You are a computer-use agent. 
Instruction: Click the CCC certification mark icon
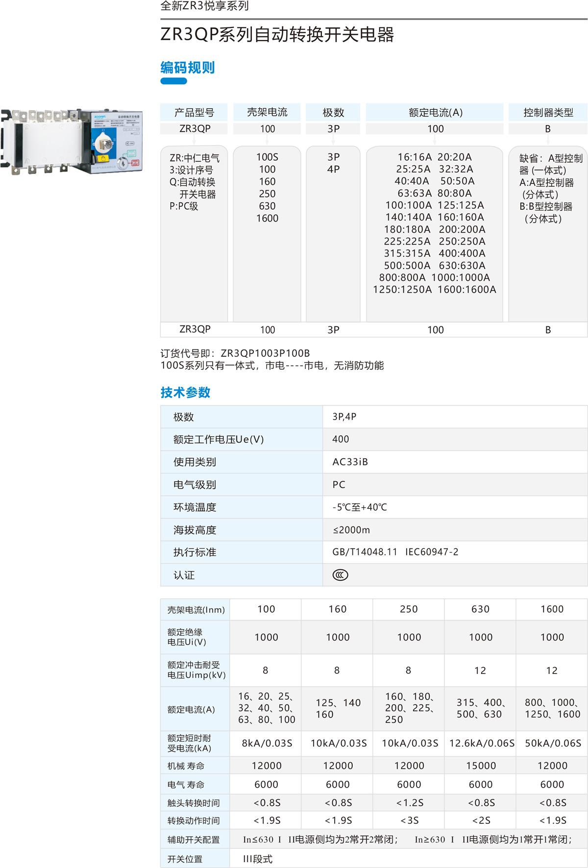click(340, 575)
